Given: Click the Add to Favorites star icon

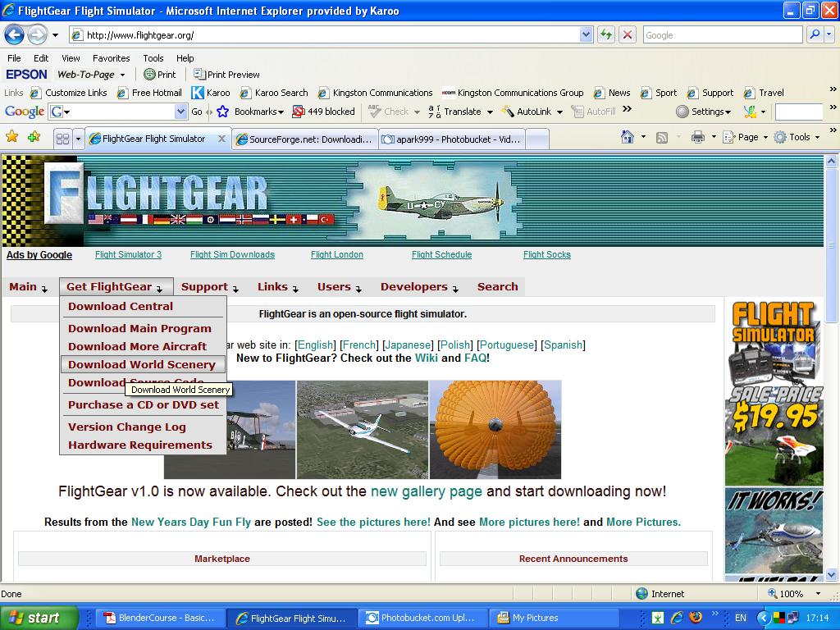Looking at the screenshot, I should tap(34, 137).
